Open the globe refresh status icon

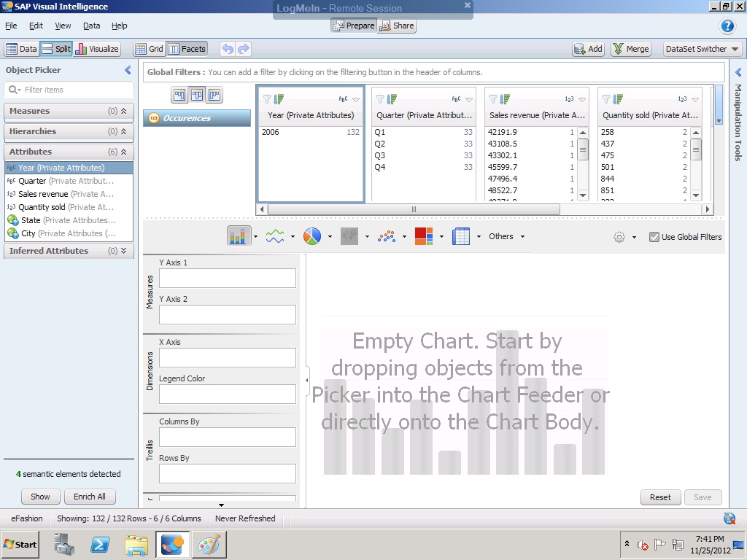pos(729,518)
